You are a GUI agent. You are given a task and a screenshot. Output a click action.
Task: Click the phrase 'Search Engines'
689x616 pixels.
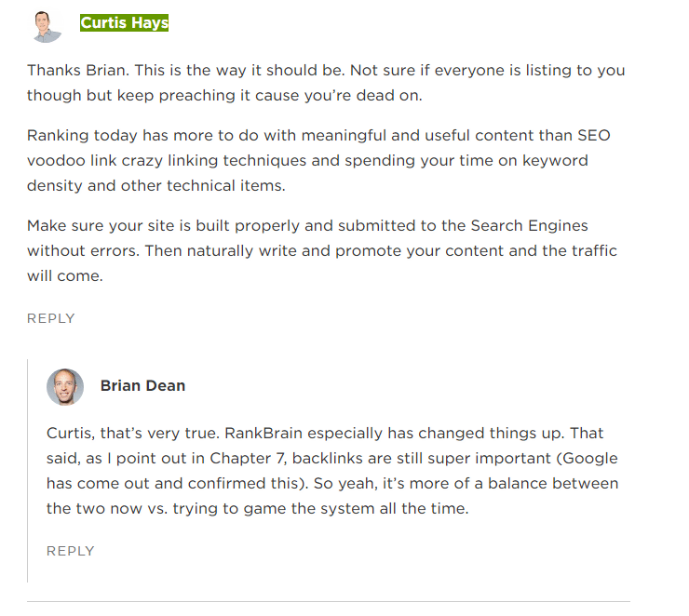coord(529,226)
